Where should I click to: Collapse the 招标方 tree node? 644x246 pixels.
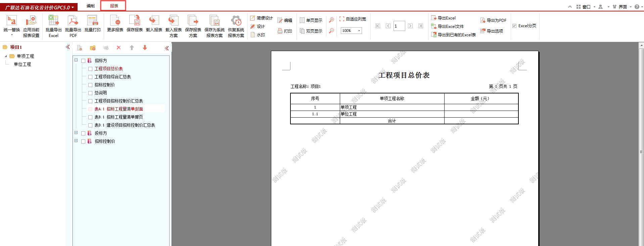tap(76, 60)
